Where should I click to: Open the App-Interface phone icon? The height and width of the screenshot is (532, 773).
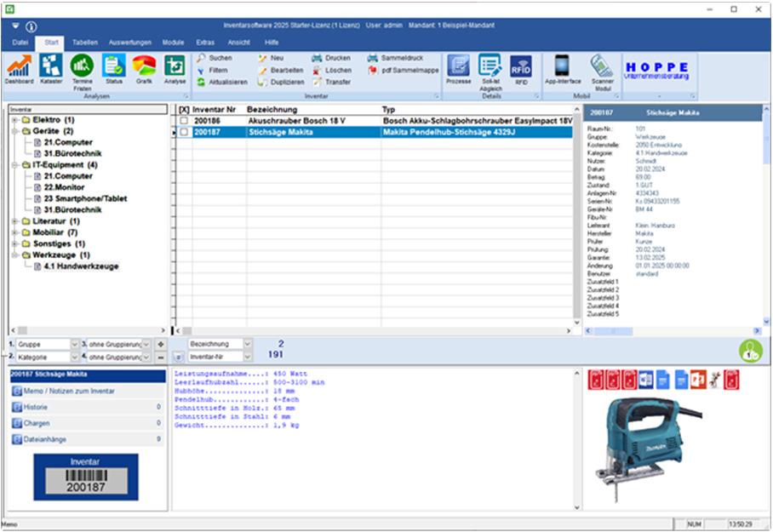point(563,69)
